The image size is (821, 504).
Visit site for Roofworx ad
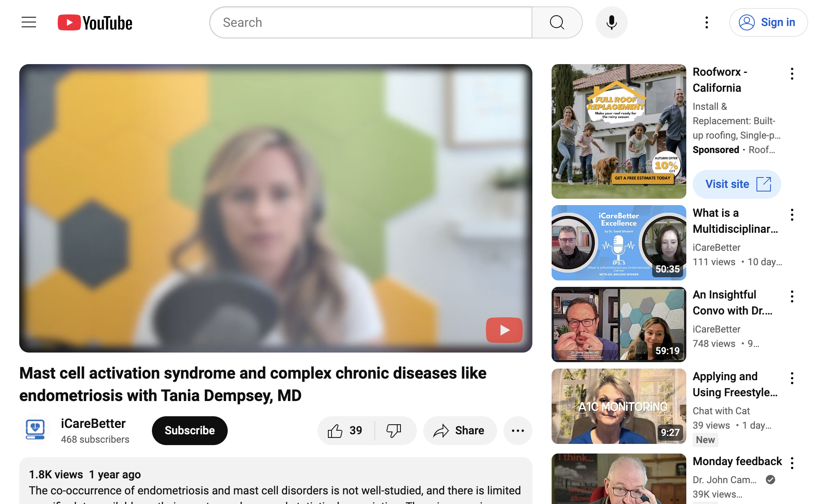[x=737, y=184]
